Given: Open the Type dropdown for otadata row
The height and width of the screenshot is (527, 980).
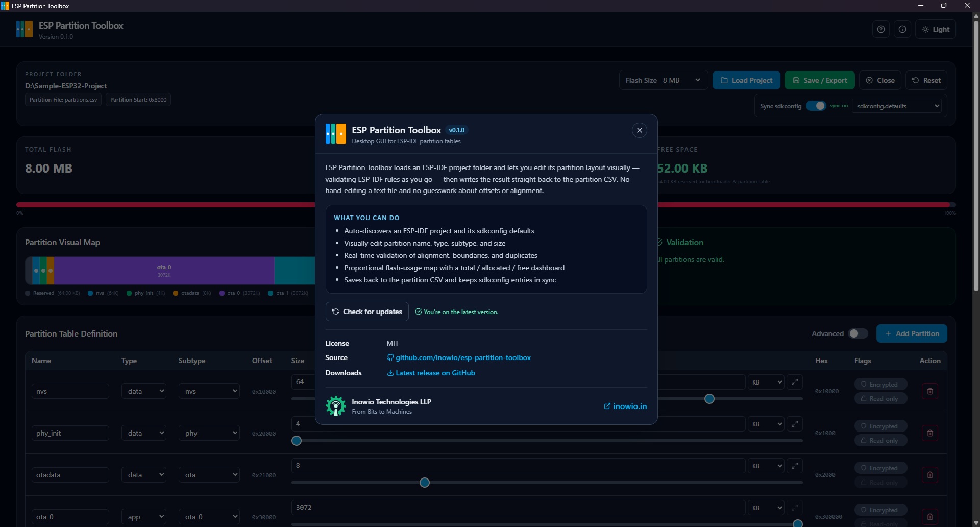Looking at the screenshot, I should point(144,475).
